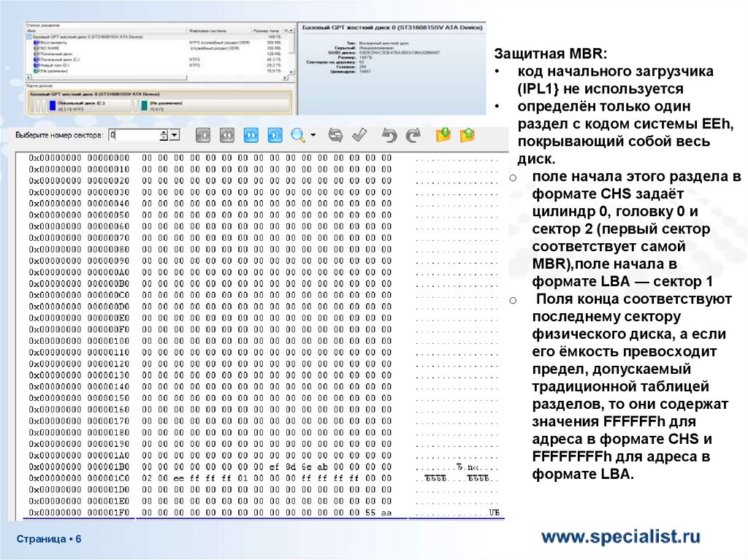Jump to previous sector with rewind button
The width and height of the screenshot is (748, 560).
(226, 136)
